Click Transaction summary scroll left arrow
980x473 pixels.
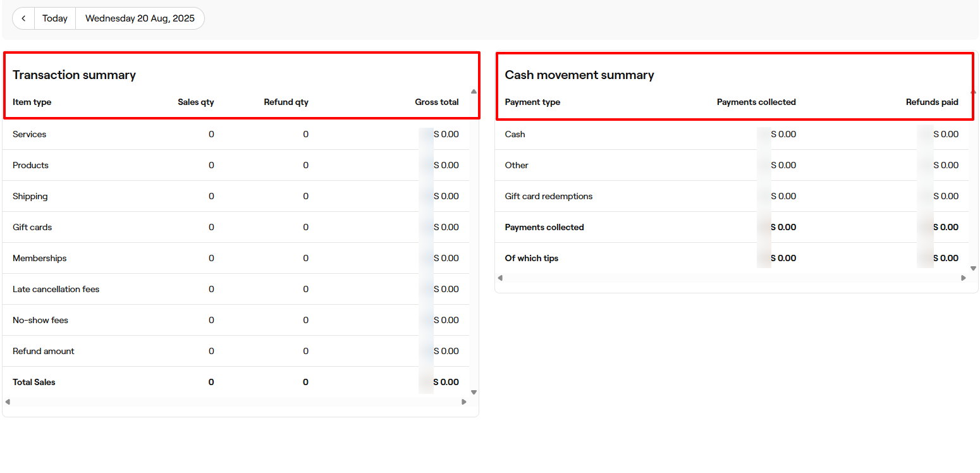(x=8, y=402)
